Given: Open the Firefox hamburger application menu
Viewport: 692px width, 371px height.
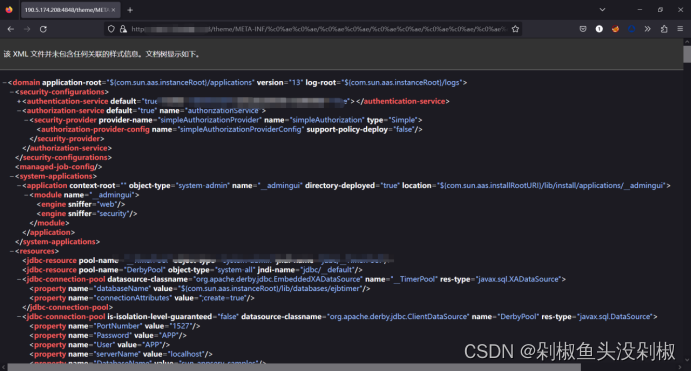Looking at the screenshot, I should (x=680, y=29).
